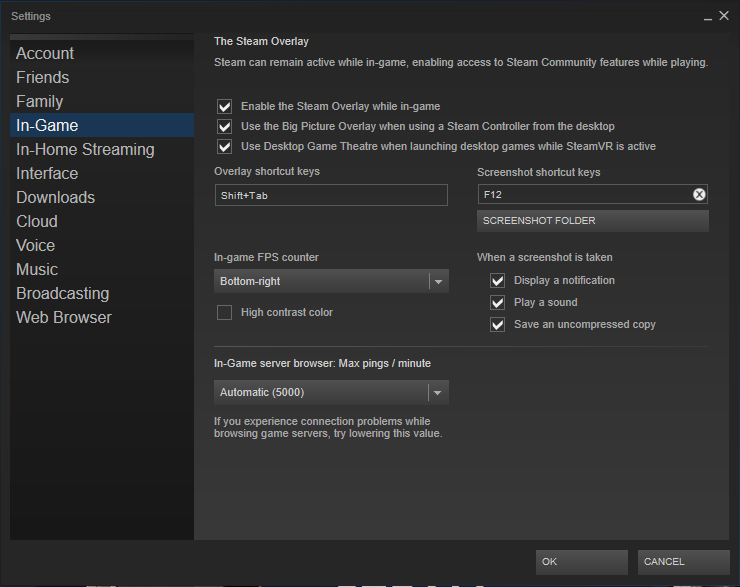Clear the F12 screenshot shortcut key

pos(699,194)
